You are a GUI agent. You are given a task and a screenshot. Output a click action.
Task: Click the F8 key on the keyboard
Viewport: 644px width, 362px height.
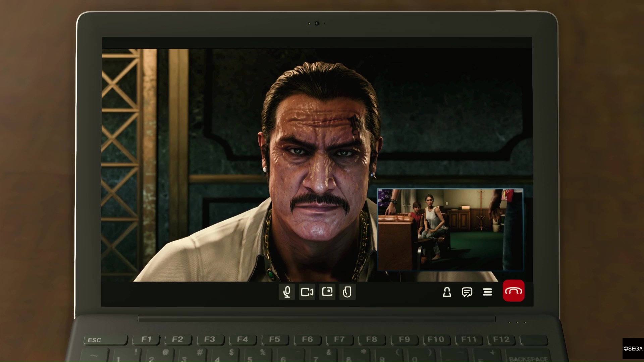tap(372, 340)
